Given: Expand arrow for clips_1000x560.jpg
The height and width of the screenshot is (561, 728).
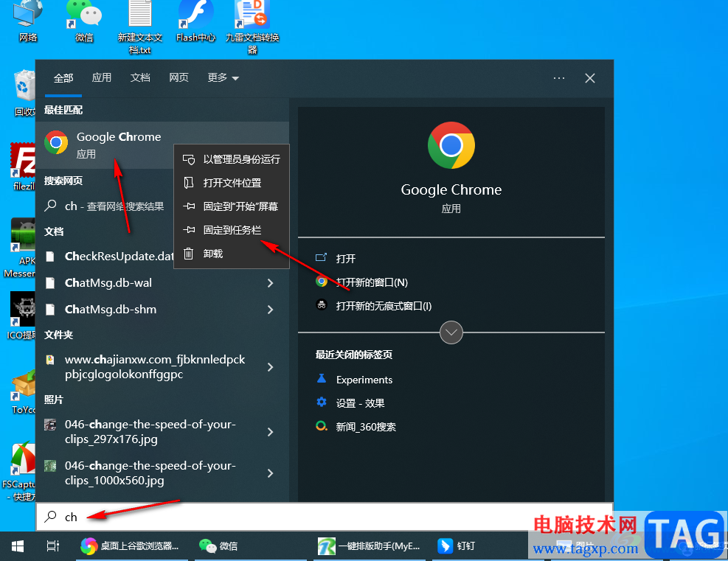Looking at the screenshot, I should click(270, 473).
